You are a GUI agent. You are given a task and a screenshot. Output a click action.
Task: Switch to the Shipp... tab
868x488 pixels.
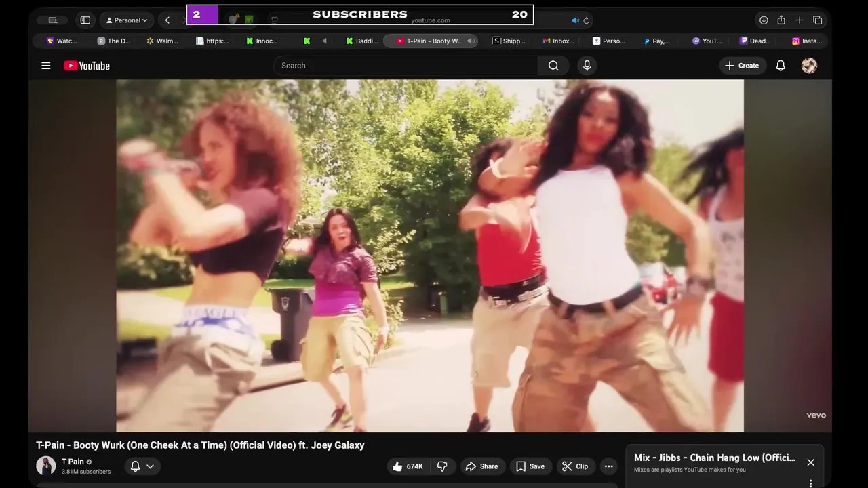509,41
